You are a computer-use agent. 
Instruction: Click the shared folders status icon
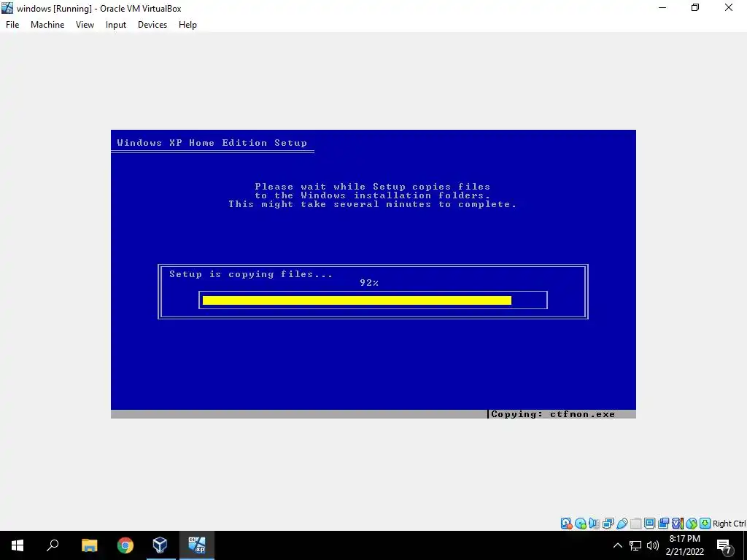[x=635, y=524]
